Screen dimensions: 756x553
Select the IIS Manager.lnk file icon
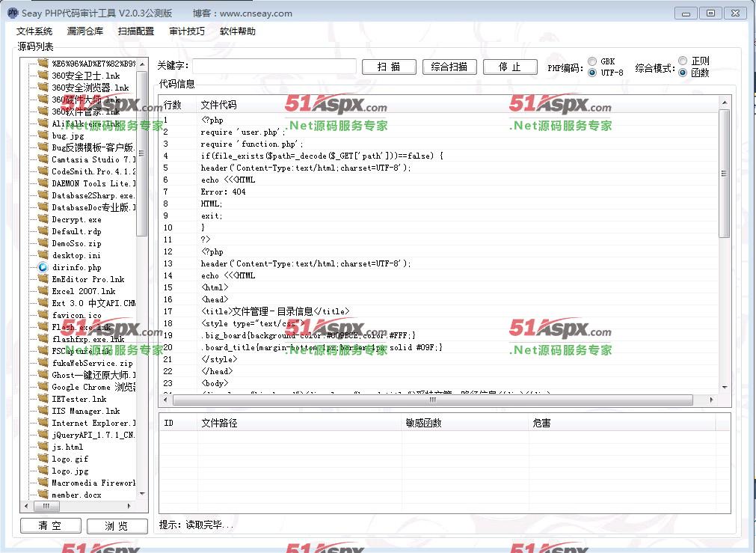(x=43, y=411)
